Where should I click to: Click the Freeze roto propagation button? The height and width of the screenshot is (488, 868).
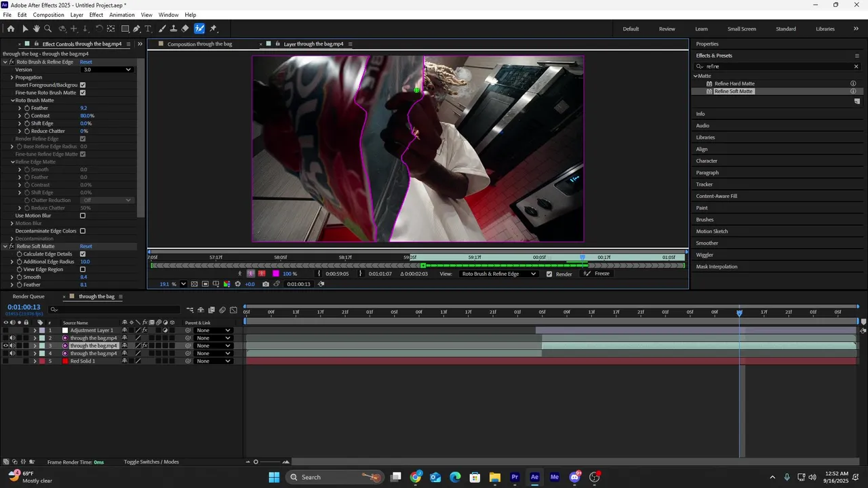point(597,274)
